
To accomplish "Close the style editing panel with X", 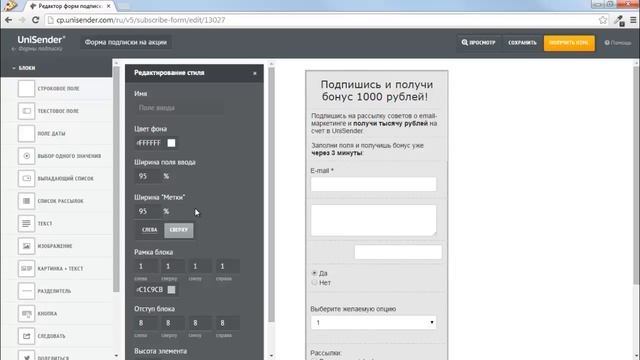I will (255, 73).
